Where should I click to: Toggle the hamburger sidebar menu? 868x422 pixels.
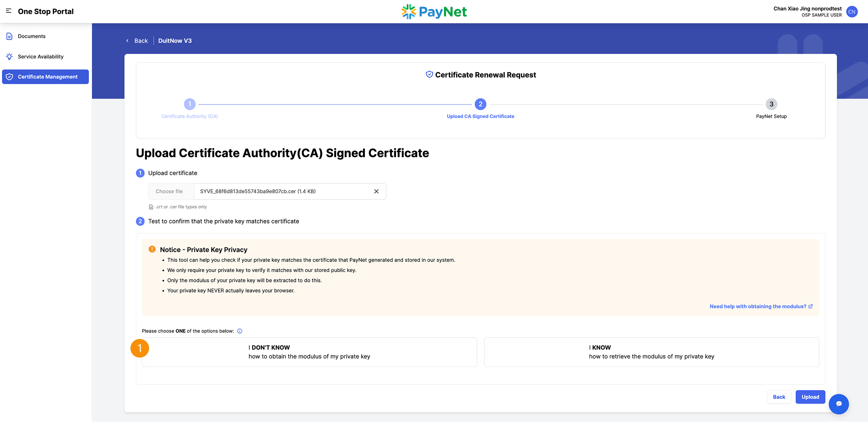(x=9, y=11)
